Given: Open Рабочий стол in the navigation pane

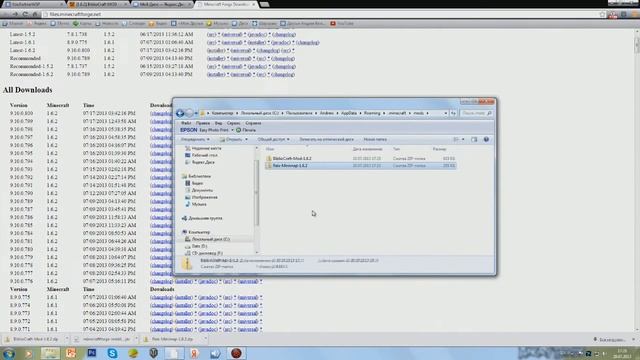Looking at the screenshot, I should pos(201,155).
